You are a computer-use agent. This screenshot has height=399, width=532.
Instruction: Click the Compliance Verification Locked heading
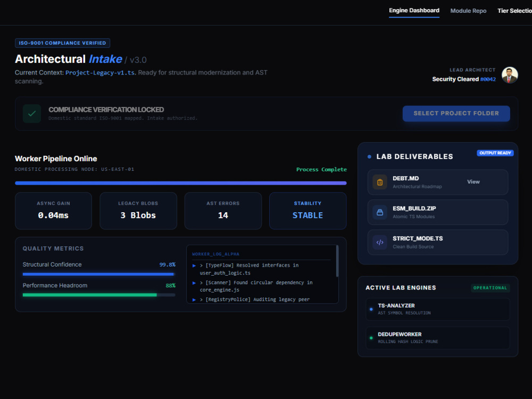106,110
